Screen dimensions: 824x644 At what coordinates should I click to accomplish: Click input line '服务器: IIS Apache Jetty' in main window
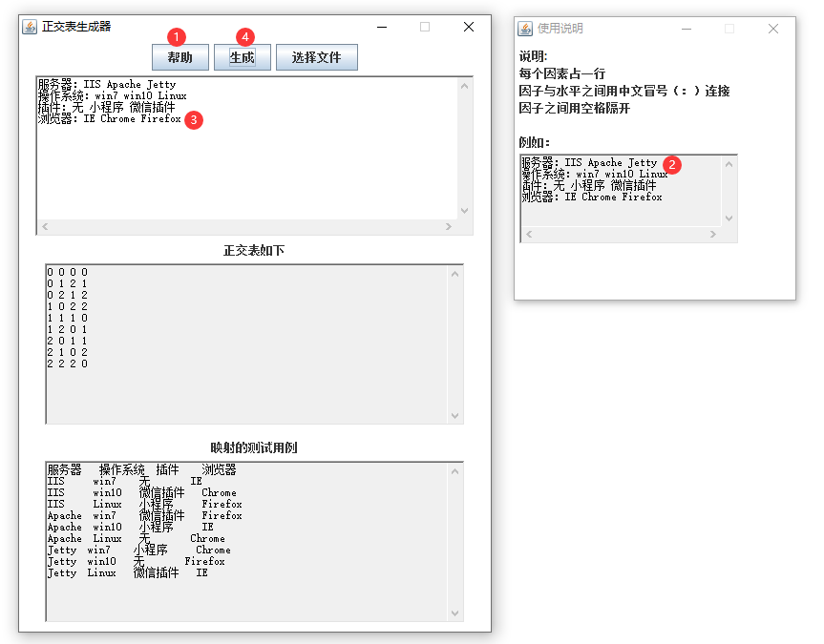107,84
